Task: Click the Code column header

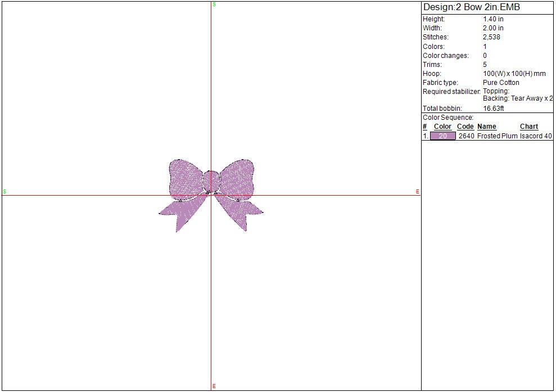Action: pyautogui.click(x=465, y=127)
